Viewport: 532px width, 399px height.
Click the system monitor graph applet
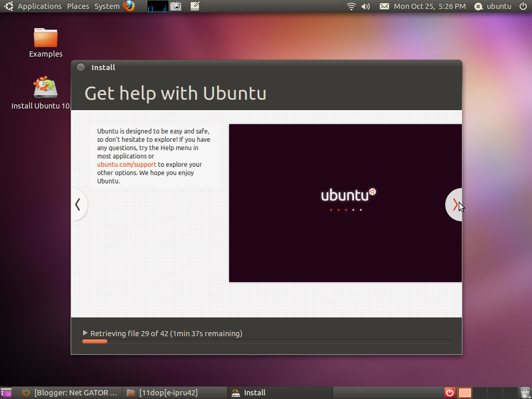[x=158, y=6]
